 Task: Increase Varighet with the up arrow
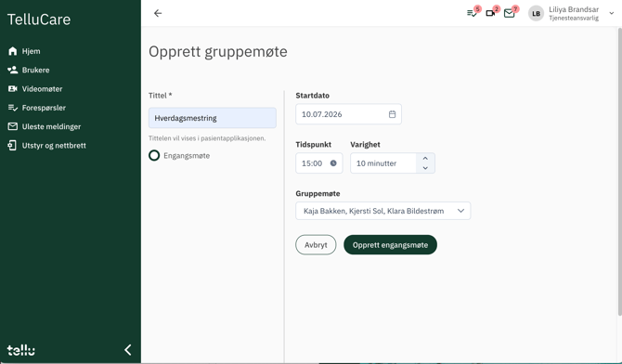[425, 159]
